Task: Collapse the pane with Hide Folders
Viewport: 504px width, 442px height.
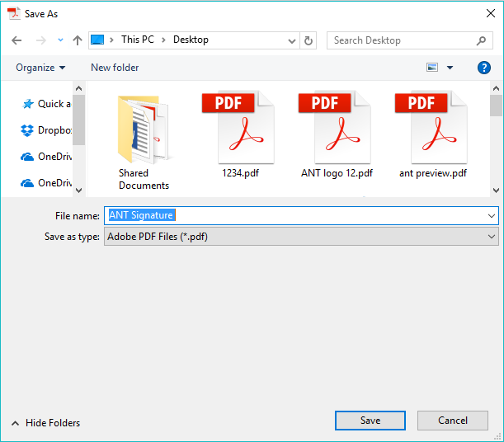Action: point(46,423)
